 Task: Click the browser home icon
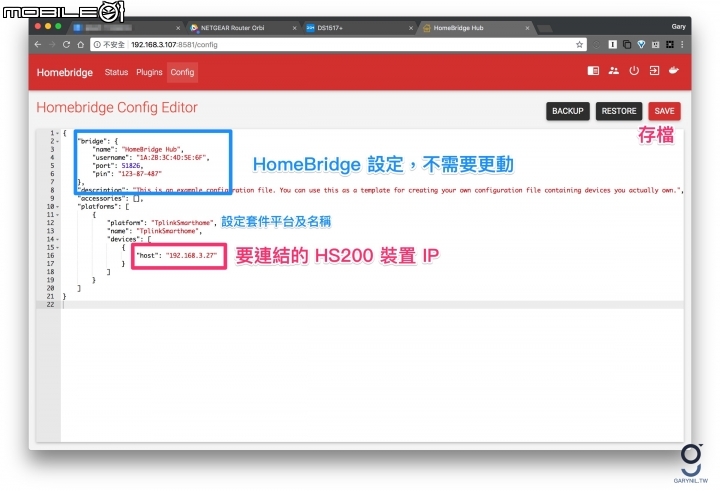click(x=80, y=45)
